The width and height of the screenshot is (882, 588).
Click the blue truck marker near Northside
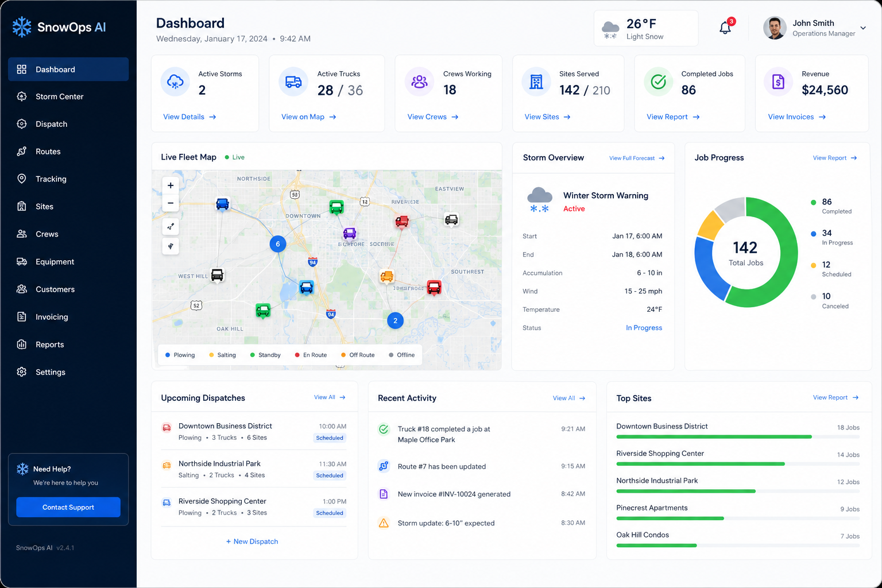click(x=222, y=204)
